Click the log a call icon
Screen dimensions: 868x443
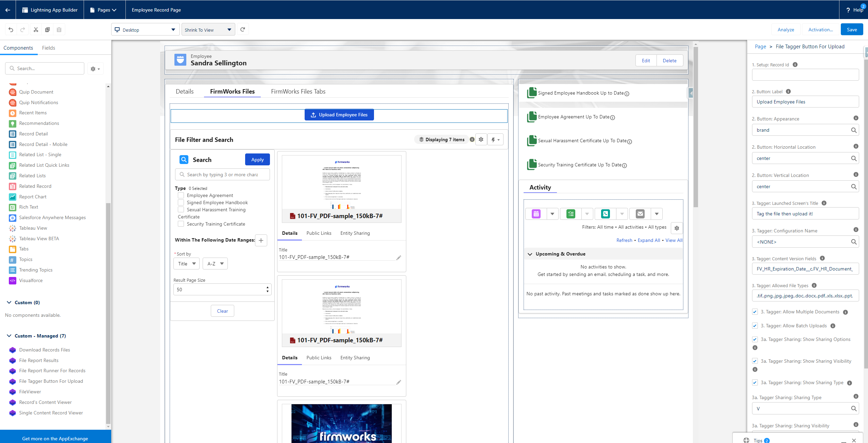(x=605, y=214)
